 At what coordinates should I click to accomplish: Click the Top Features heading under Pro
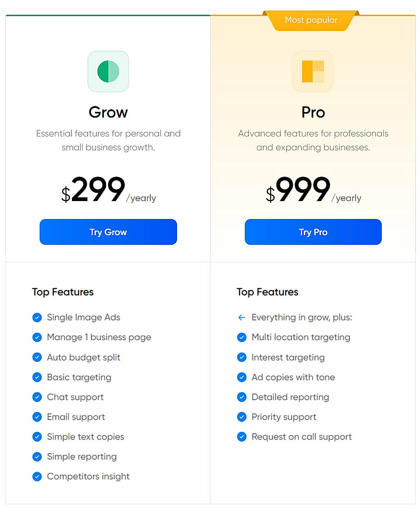point(267,292)
